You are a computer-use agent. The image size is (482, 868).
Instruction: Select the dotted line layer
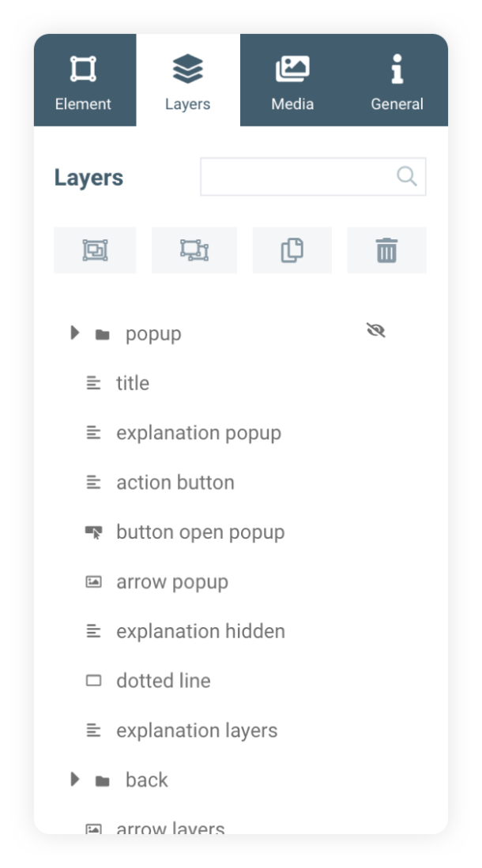click(164, 681)
